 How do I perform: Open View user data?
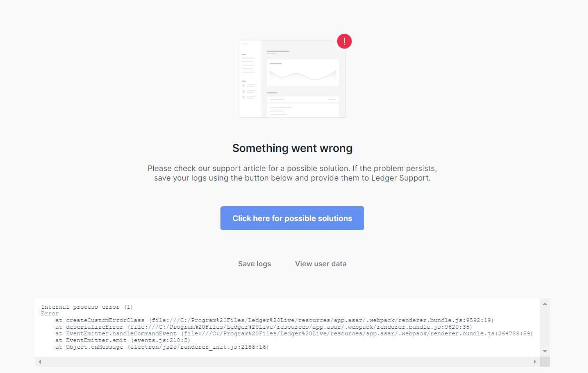[x=320, y=264]
